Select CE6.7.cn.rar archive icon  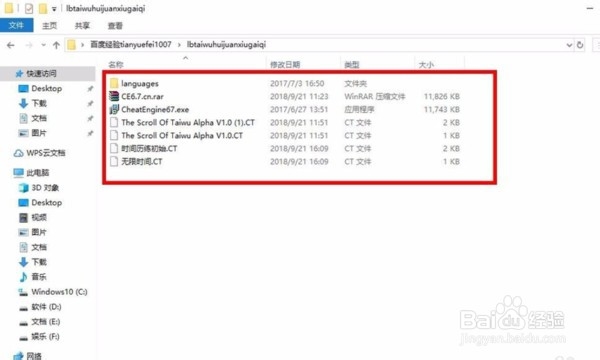(114, 96)
